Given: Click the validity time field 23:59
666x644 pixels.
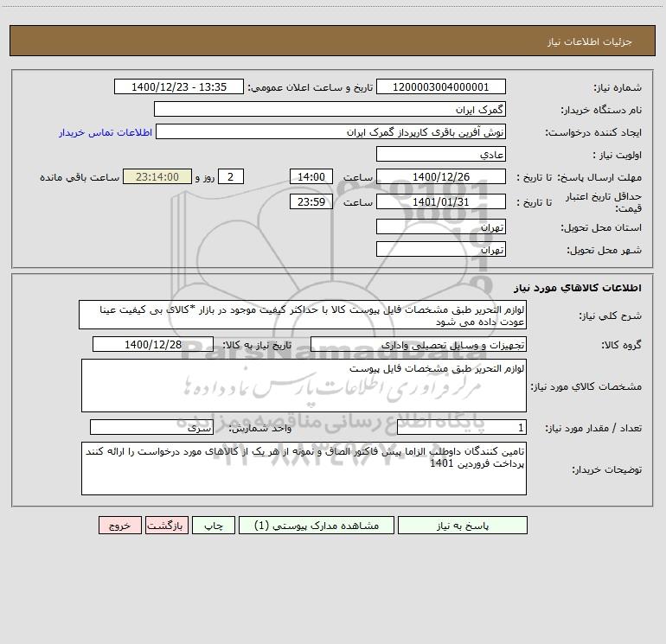Looking at the screenshot, I should click(311, 201).
